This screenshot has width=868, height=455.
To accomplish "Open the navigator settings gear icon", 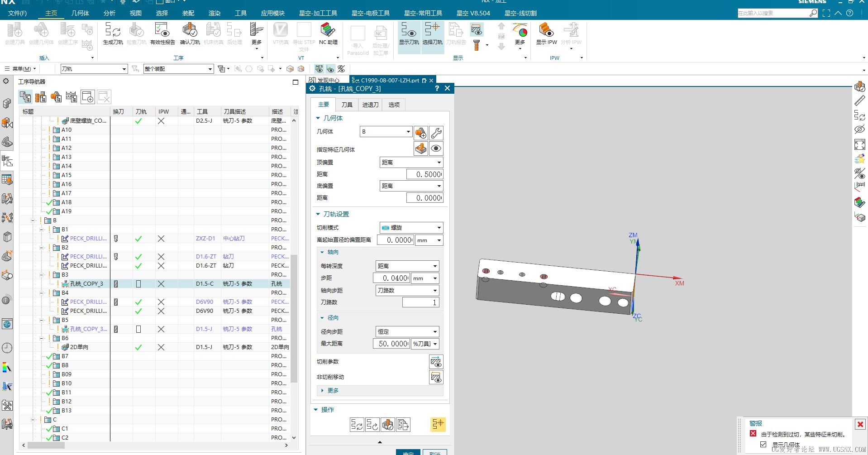I will 6,81.
